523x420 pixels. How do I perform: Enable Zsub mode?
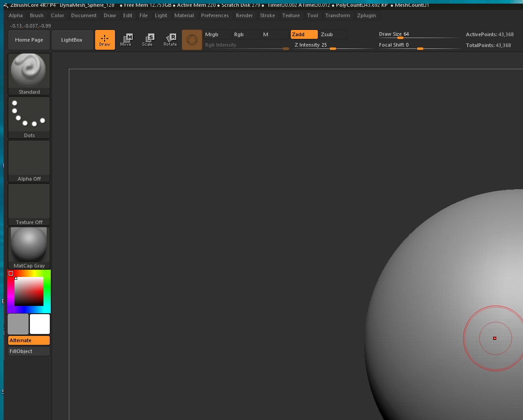[333, 34]
